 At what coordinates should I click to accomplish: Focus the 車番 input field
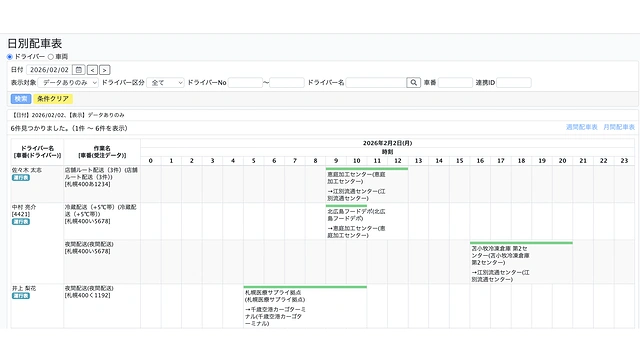click(x=455, y=82)
